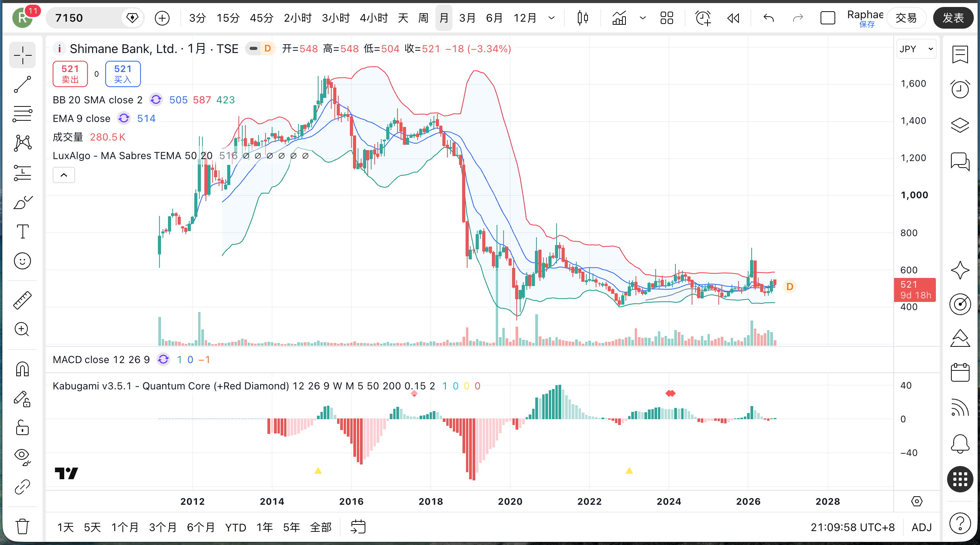This screenshot has height=545, width=980.
Task: Add a symbol with the plus-circle icon
Action: coord(162,18)
